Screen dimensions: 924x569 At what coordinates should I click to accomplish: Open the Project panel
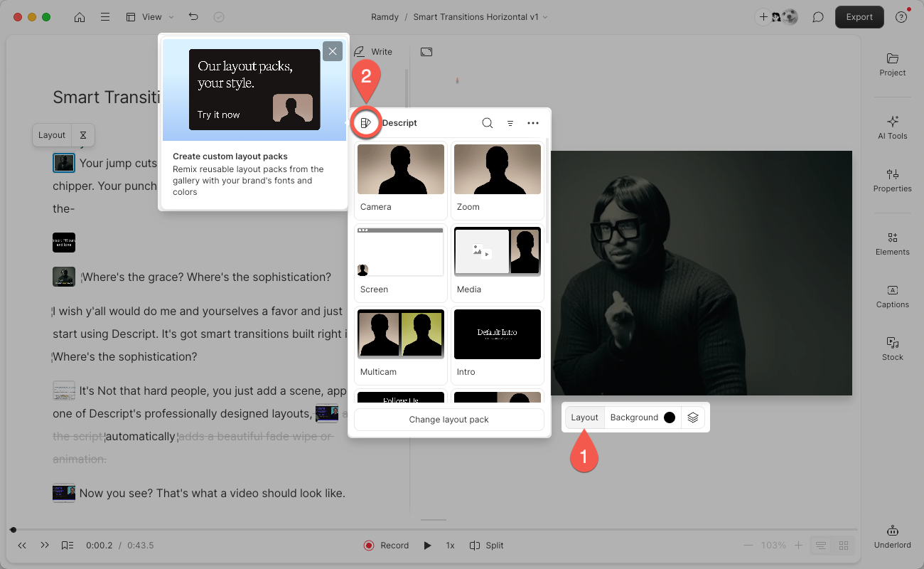(893, 65)
